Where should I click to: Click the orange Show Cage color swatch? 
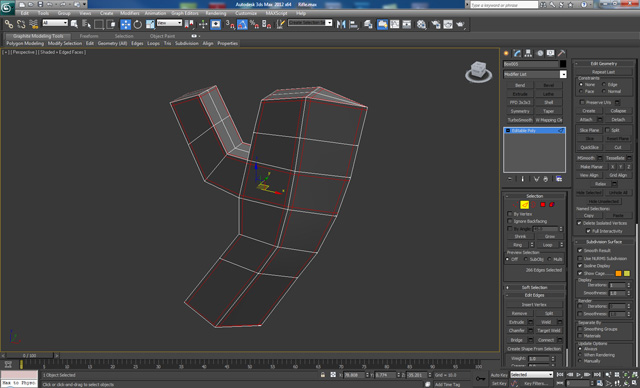click(x=618, y=273)
